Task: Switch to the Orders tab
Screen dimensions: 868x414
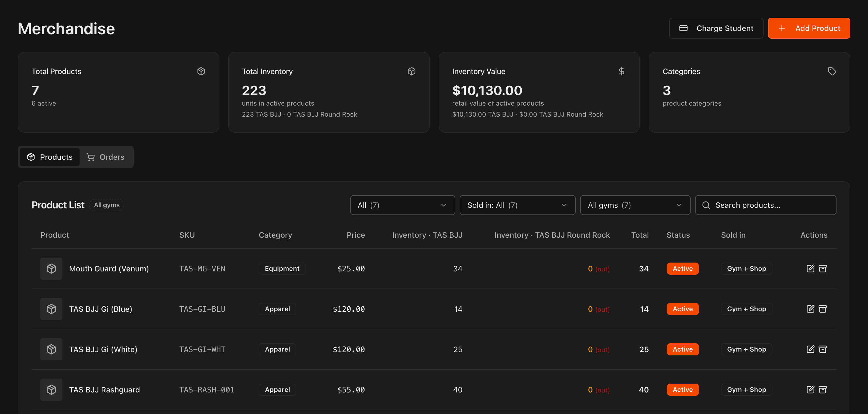Action: click(106, 157)
